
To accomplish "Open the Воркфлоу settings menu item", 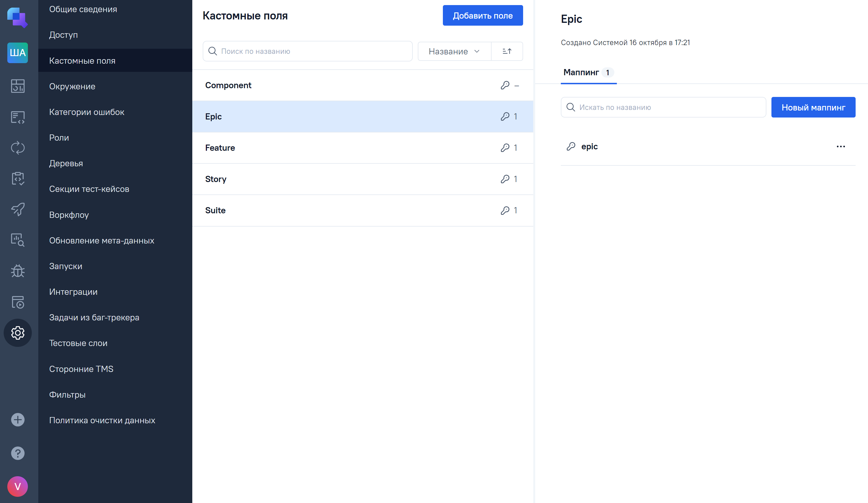I will click(x=69, y=215).
